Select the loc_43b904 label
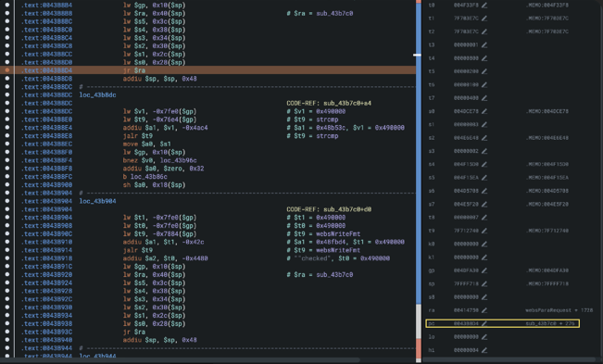 click(x=97, y=201)
